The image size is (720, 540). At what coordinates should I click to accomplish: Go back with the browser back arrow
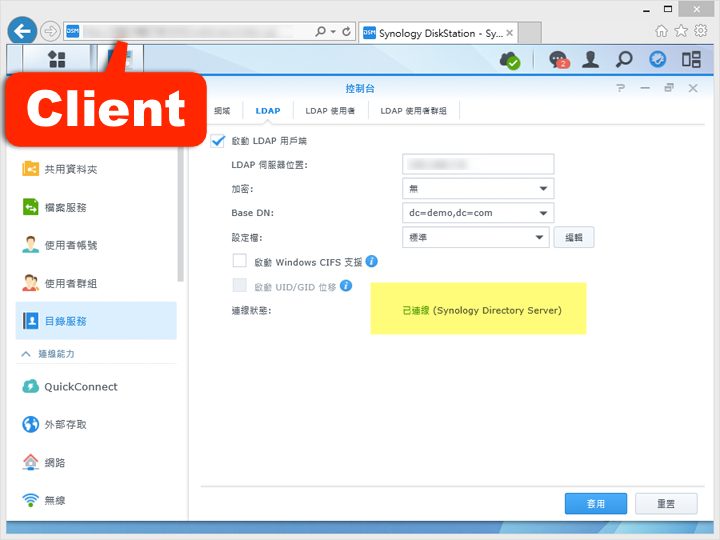[x=22, y=32]
